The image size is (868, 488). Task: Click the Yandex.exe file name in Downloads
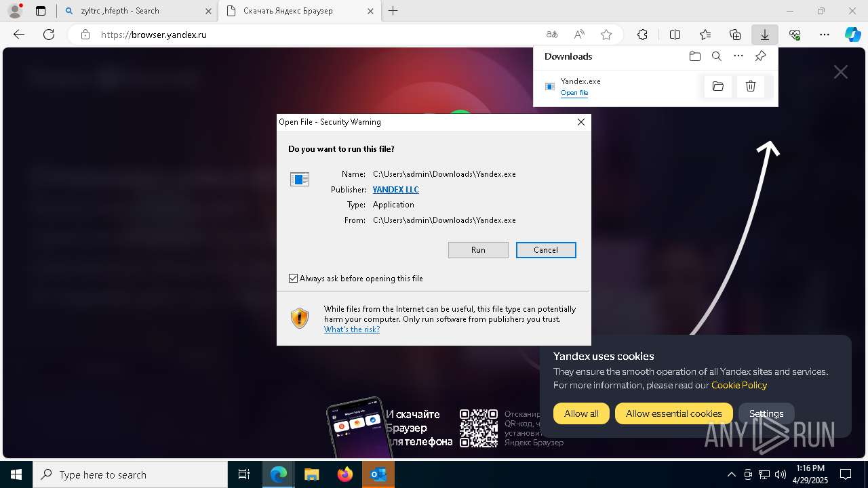pos(580,81)
